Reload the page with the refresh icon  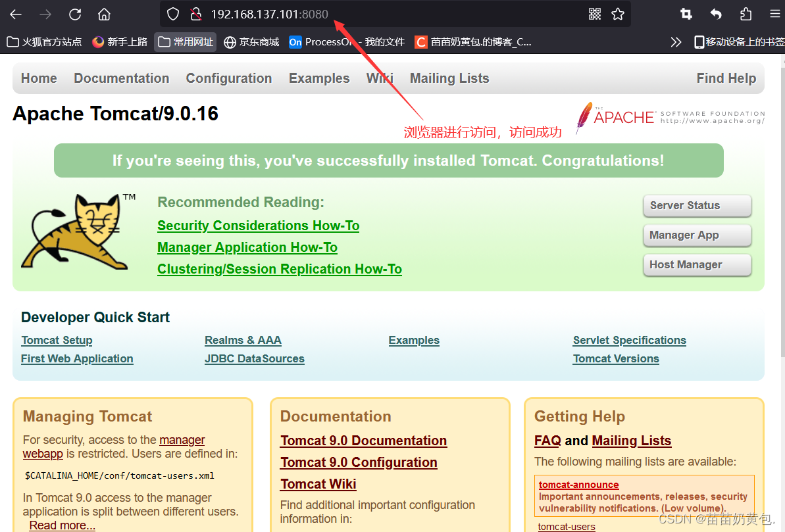[x=75, y=14]
